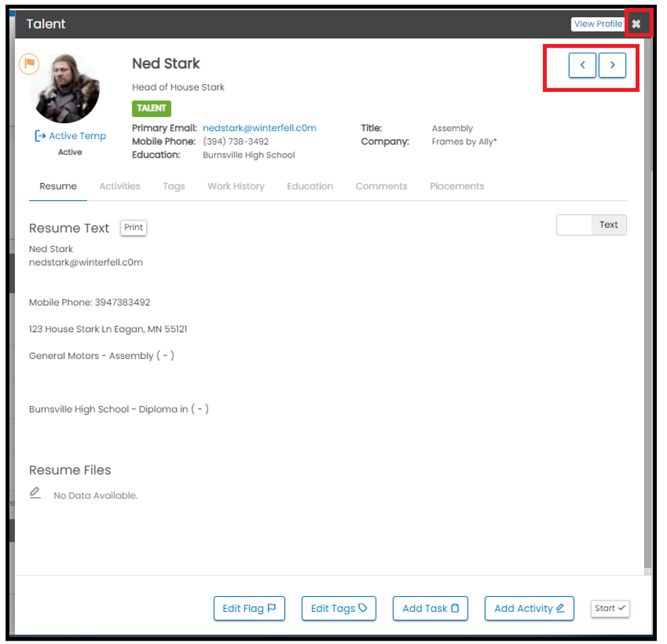Go to the previous talent record

click(582, 65)
